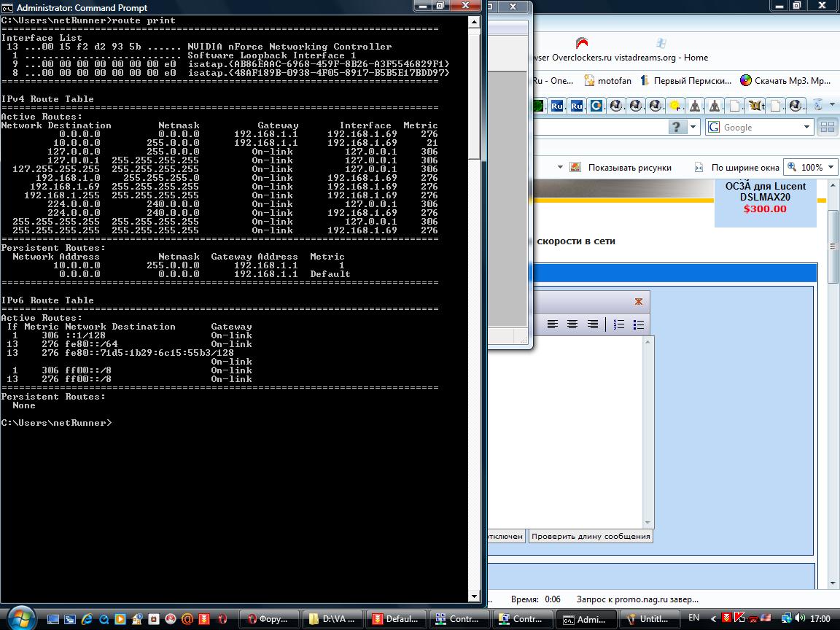Switch to the D:\VA taskbar window
The image size is (840, 630).
point(332,618)
